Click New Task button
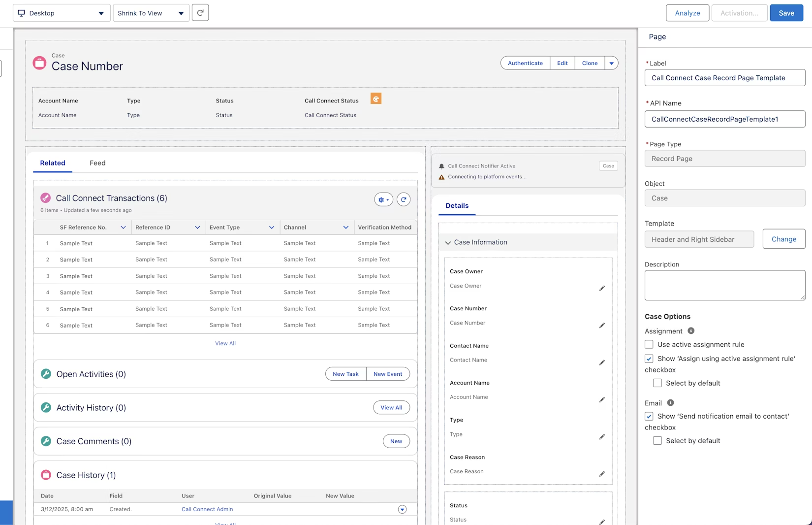The image size is (812, 525). (346, 374)
